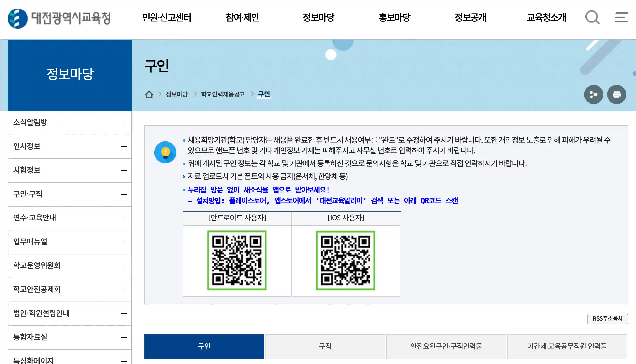Click the [IOS 사용자] table header
The image size is (636, 364).
coord(346,218)
